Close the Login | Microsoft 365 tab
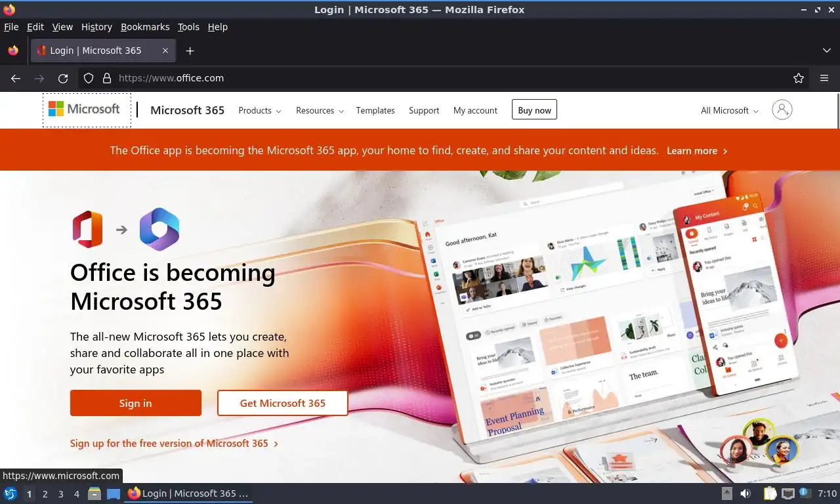 [x=165, y=51]
